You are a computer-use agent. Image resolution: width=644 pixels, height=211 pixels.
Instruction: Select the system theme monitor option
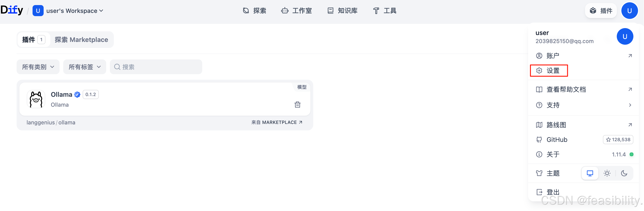[590, 173]
